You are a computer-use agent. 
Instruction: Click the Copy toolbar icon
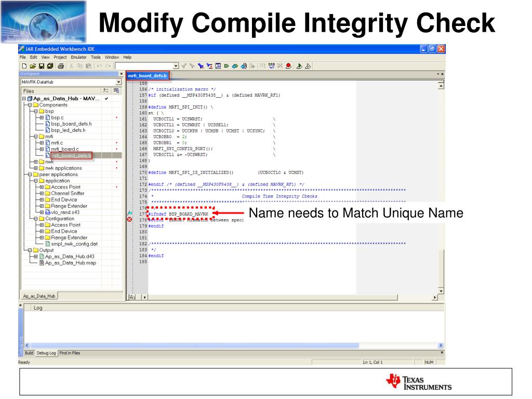click(80, 66)
